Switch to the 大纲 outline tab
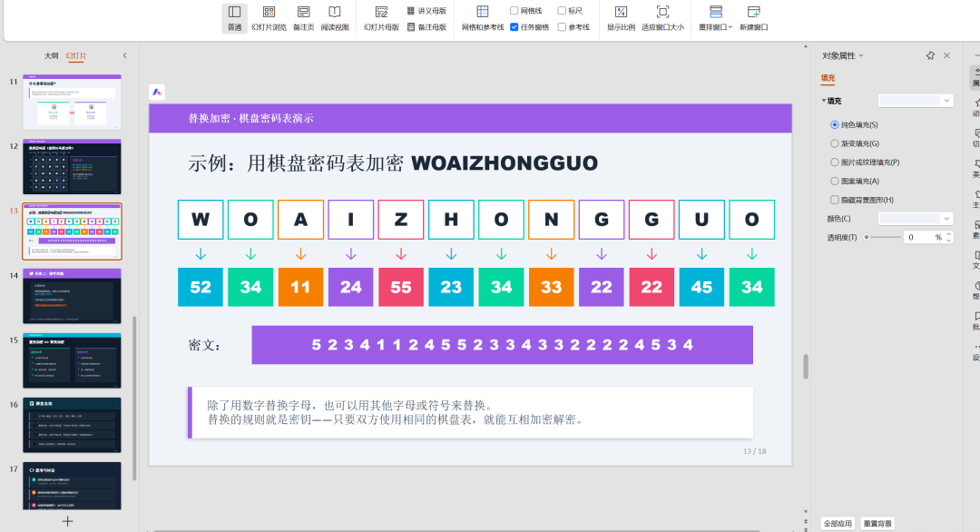Image resolution: width=980 pixels, height=532 pixels. [51, 55]
